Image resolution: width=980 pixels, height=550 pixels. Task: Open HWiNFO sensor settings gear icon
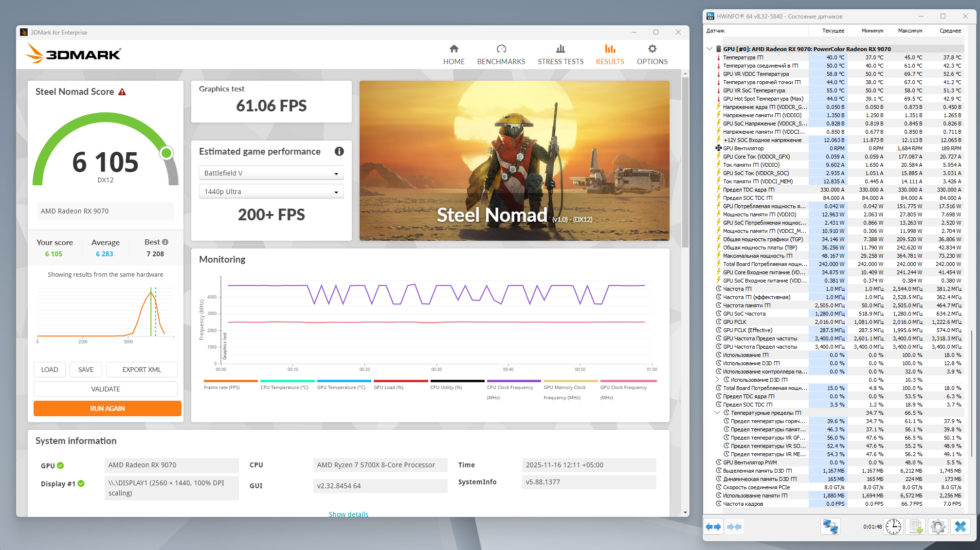(938, 527)
